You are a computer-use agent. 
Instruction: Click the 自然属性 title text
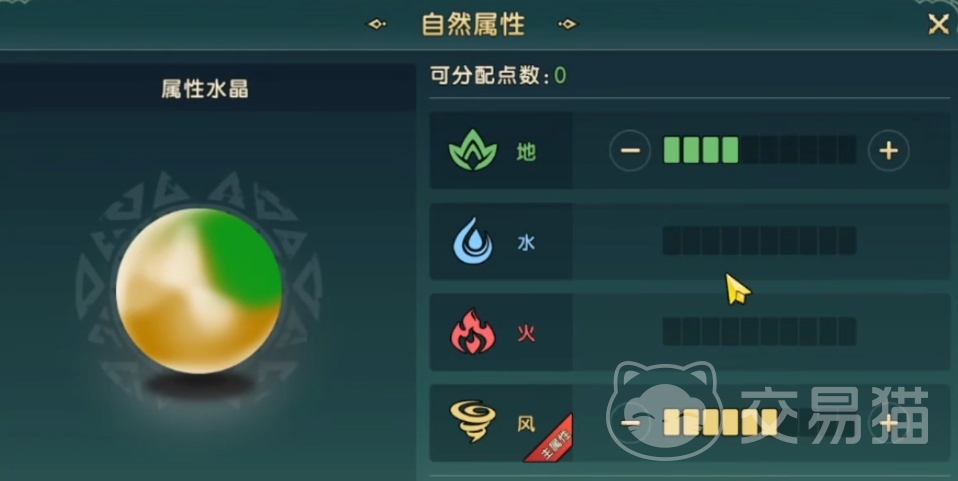click(x=473, y=25)
